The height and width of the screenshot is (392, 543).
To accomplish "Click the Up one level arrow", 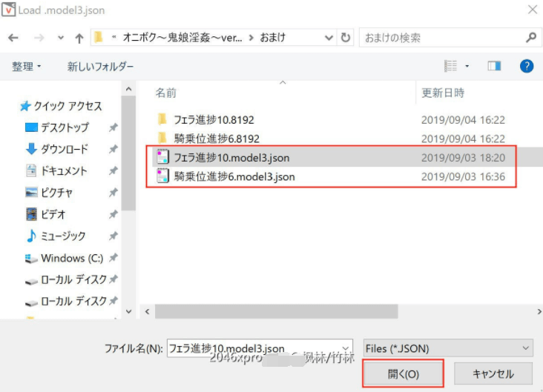I will [x=79, y=37].
